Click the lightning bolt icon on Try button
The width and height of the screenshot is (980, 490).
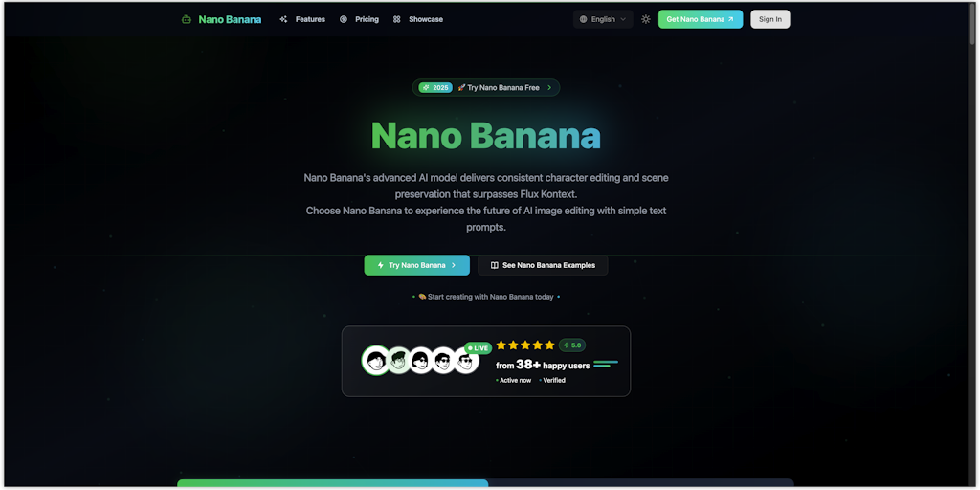(x=381, y=265)
